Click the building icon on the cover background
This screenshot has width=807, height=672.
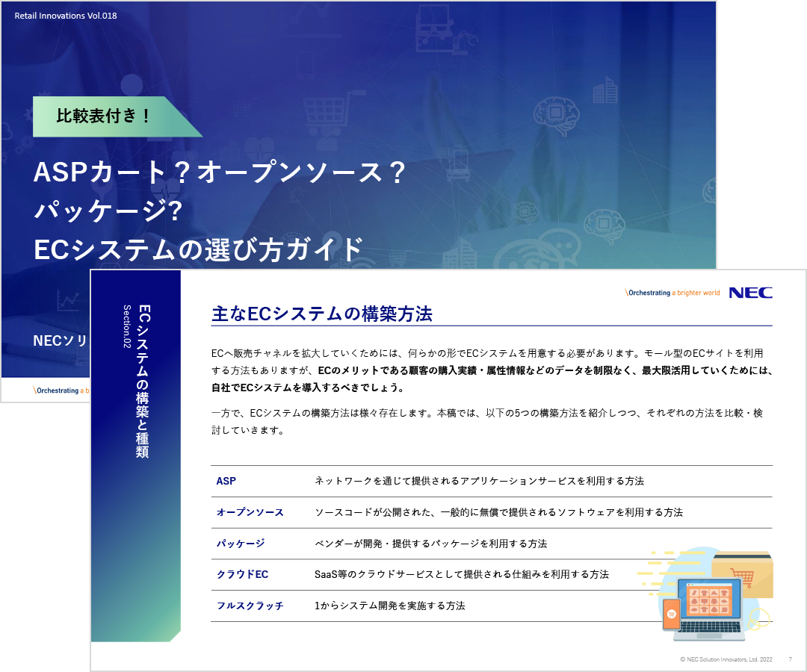click(605, 90)
